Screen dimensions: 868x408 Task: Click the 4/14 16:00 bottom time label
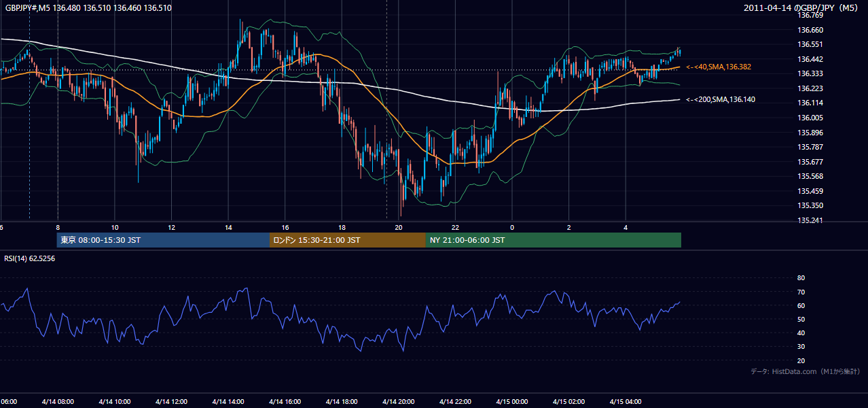285,401
